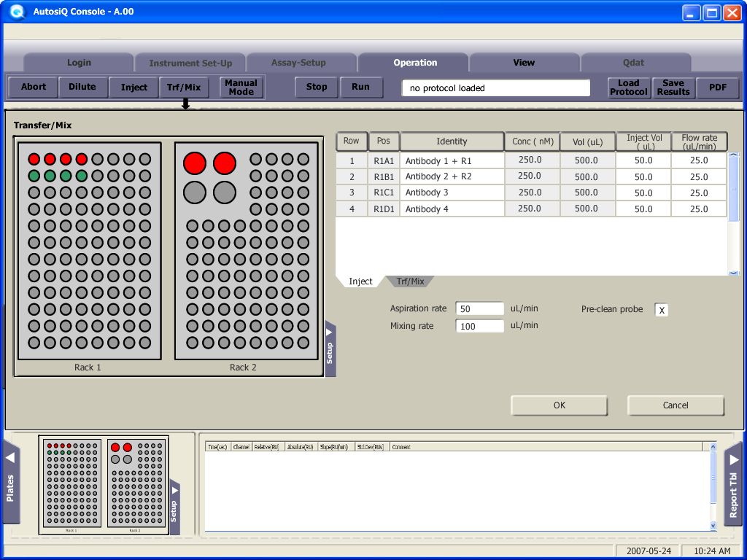Click the sample table scroll-up arrow
747x560 pixels.
(x=733, y=155)
